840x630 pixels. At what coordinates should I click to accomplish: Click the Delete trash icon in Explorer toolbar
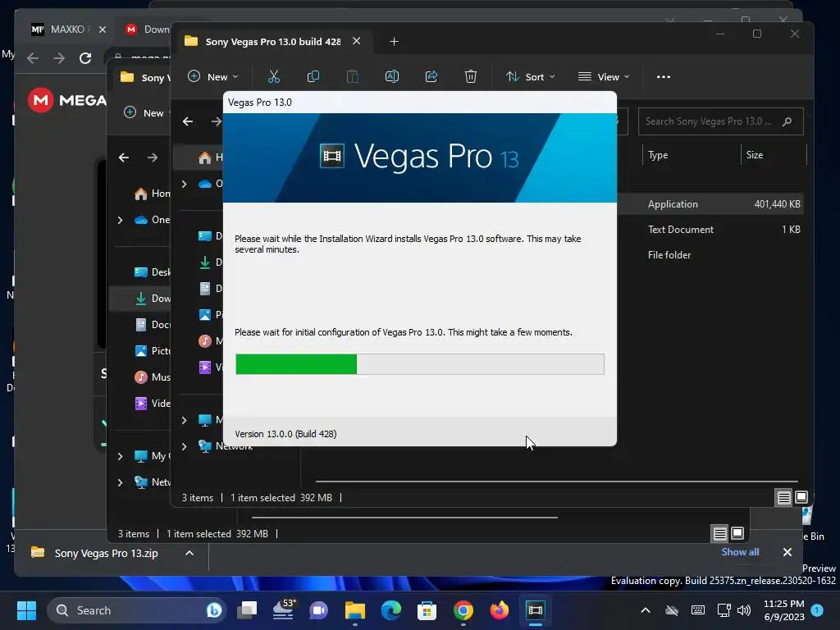[470, 76]
